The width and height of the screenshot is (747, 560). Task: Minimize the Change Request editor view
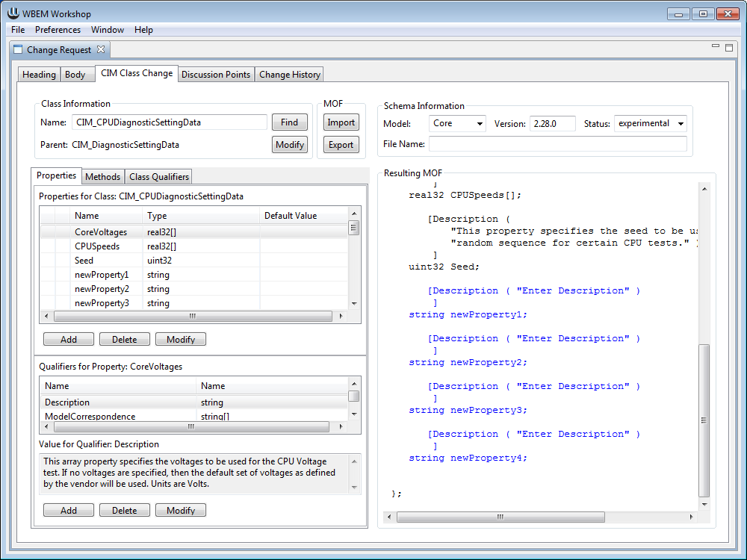tap(715, 46)
